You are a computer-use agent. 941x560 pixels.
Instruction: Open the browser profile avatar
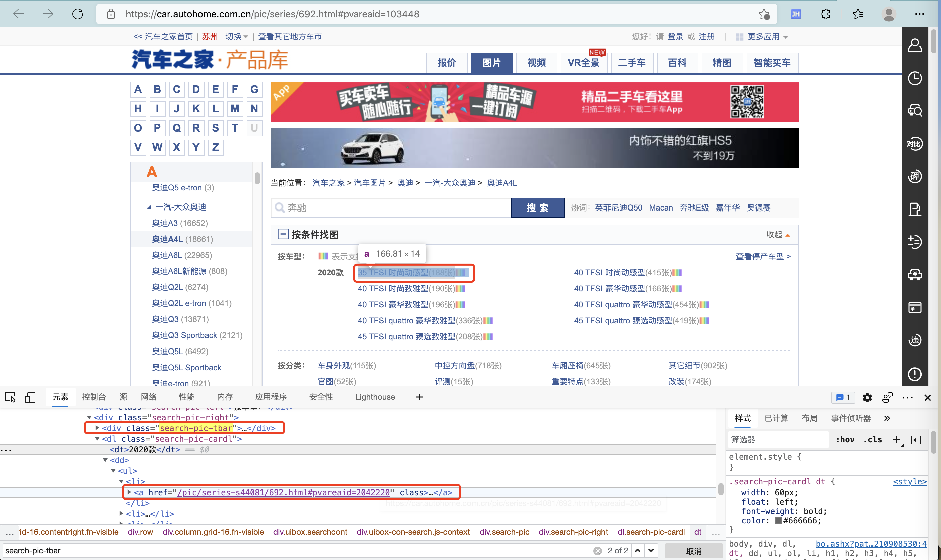pyautogui.click(x=889, y=14)
